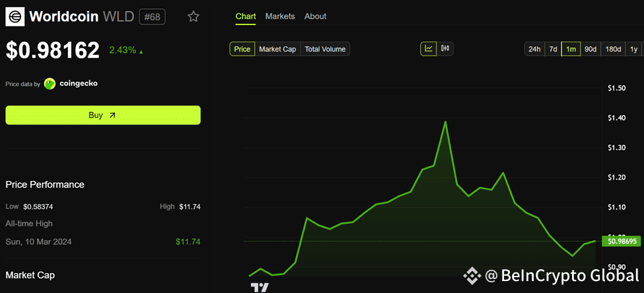Click the green up-arrow next to 2.43%
644x293 pixels.
point(141,52)
